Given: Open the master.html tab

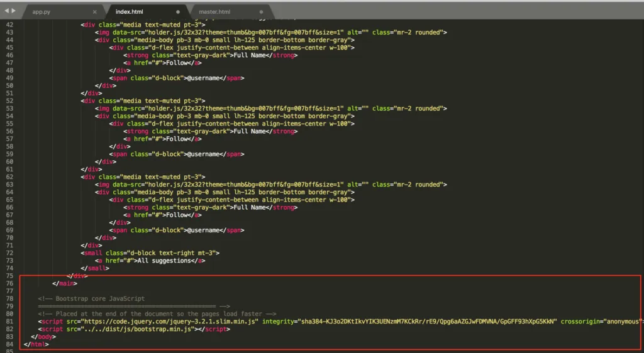Looking at the screenshot, I should pos(214,12).
